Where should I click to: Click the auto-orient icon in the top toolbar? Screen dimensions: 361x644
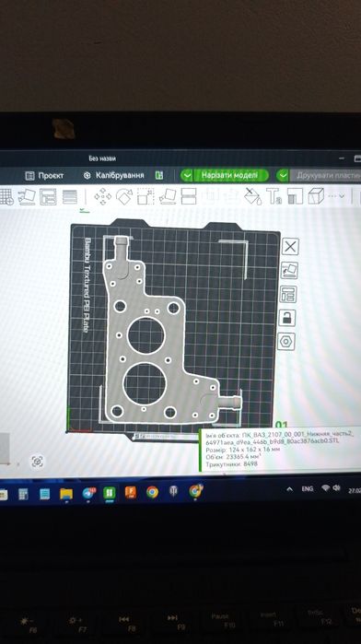27,196
